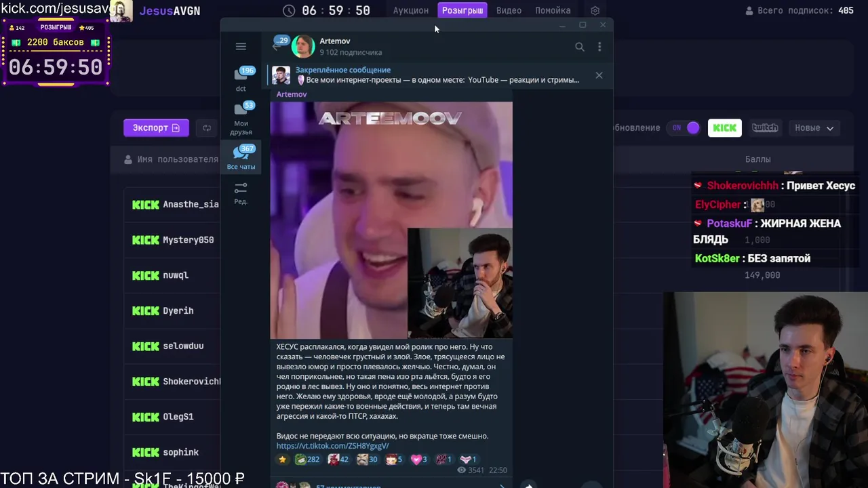Click the reaction with 5 count
Screen dimensions: 868x488
pyautogui.click(x=394, y=460)
